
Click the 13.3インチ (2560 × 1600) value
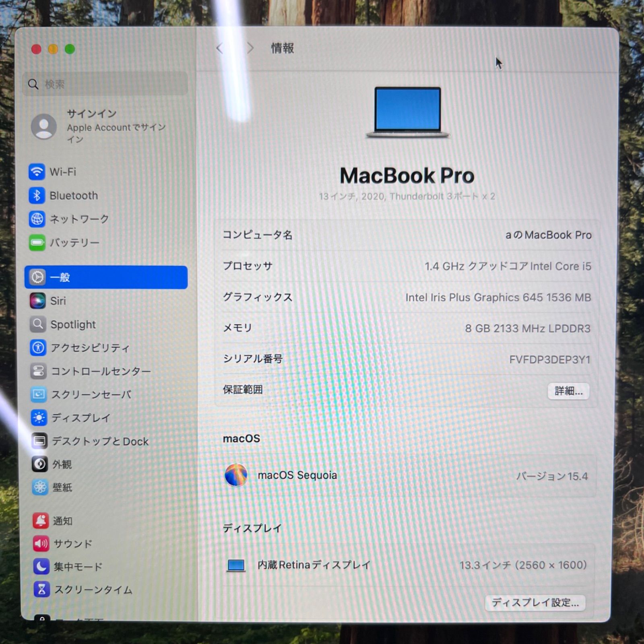[x=523, y=565]
